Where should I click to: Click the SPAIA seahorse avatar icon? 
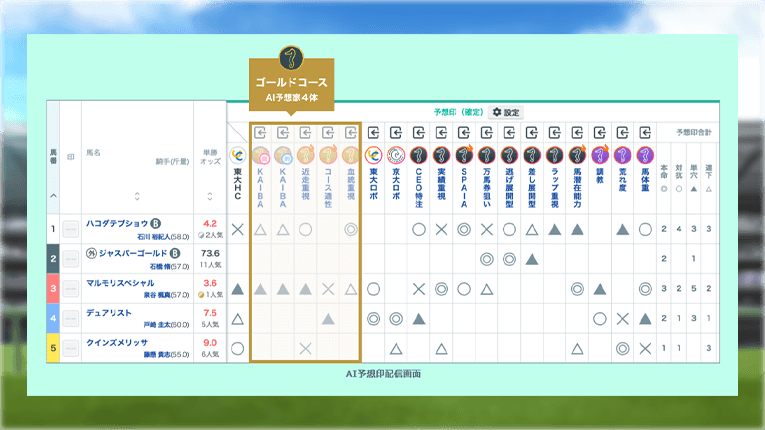tap(464, 155)
